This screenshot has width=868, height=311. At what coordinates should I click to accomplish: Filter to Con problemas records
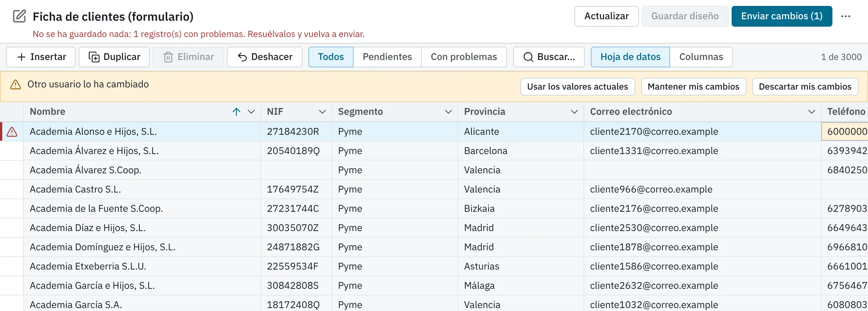coord(464,57)
